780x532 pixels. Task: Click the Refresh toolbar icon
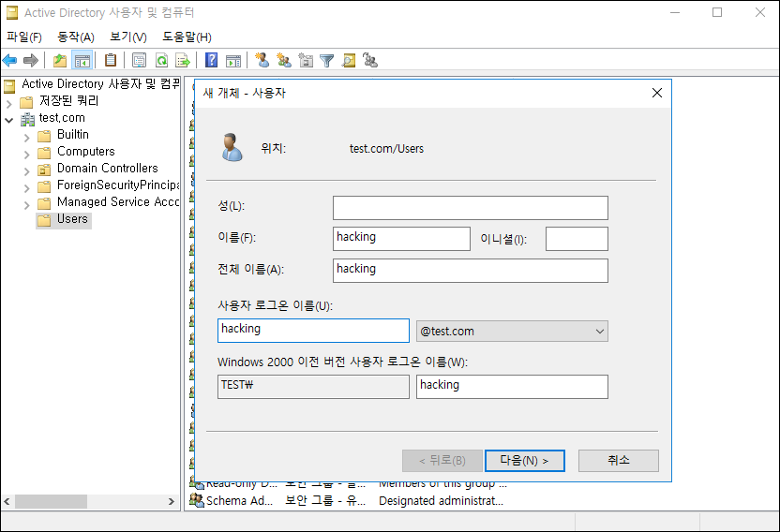(161, 61)
